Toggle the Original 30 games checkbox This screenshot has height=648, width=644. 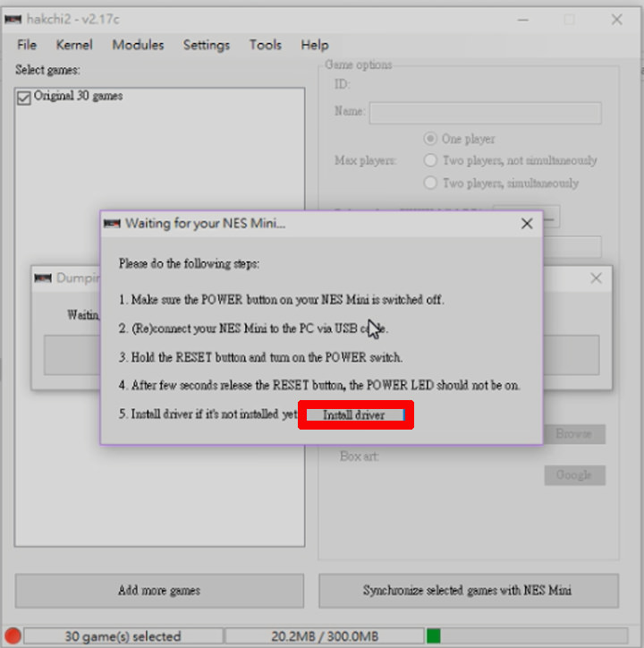tap(24, 97)
